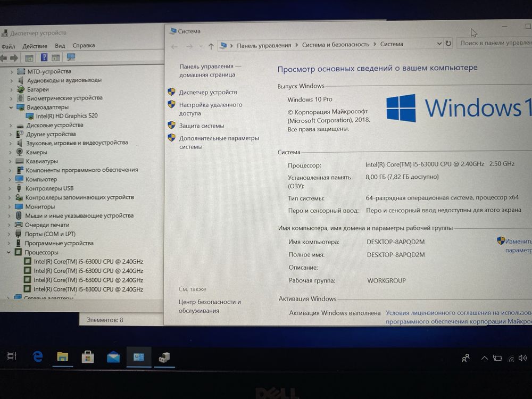Open Диспетчер устройств link in sidebar
This screenshot has height=399, width=532.
pyautogui.click(x=208, y=92)
